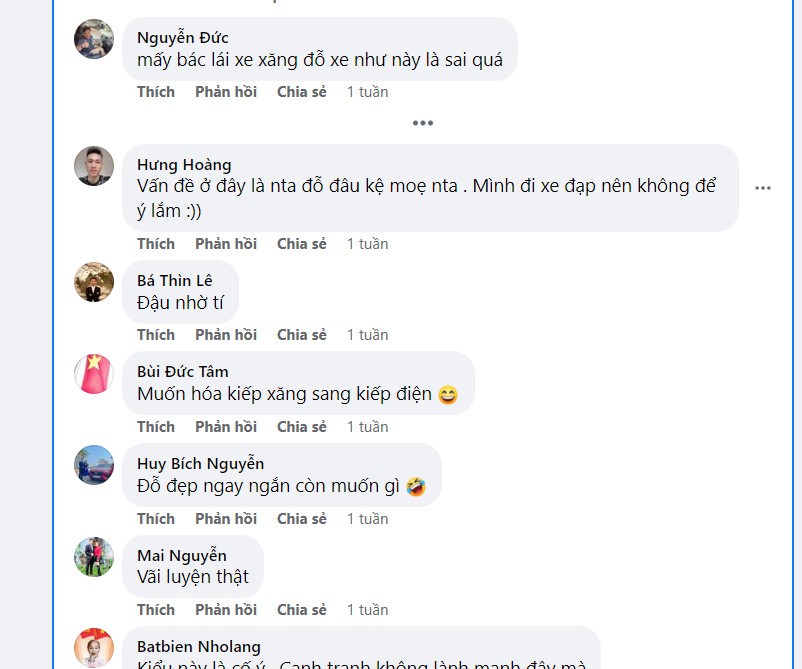The image size is (802, 669).
Task: Click Phản hồi under Bùi Đức Tâm's comment
Action: [x=226, y=427]
